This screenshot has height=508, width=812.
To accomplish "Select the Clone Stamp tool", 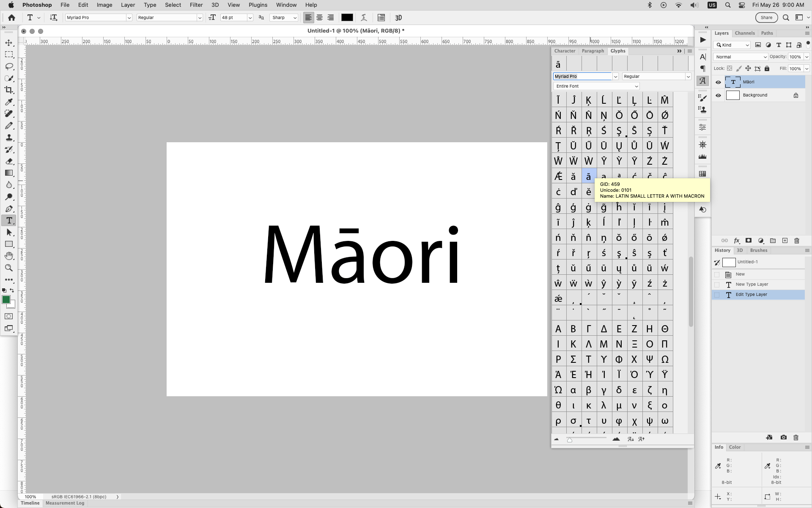I will [x=9, y=138].
